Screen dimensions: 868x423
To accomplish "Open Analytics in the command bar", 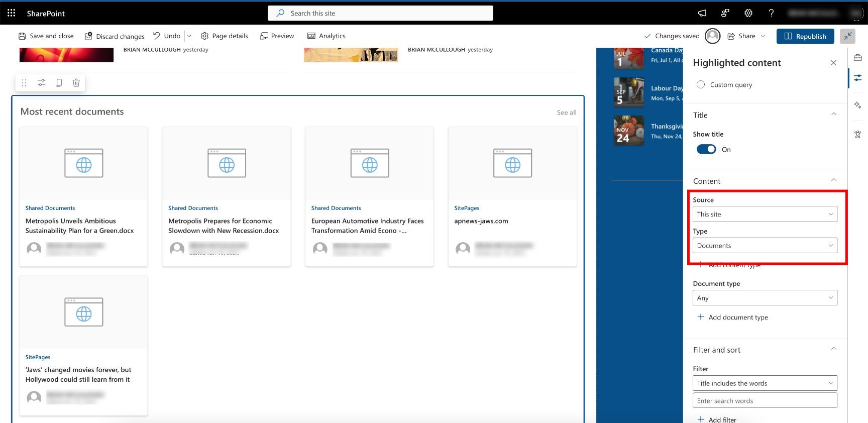I will click(327, 36).
